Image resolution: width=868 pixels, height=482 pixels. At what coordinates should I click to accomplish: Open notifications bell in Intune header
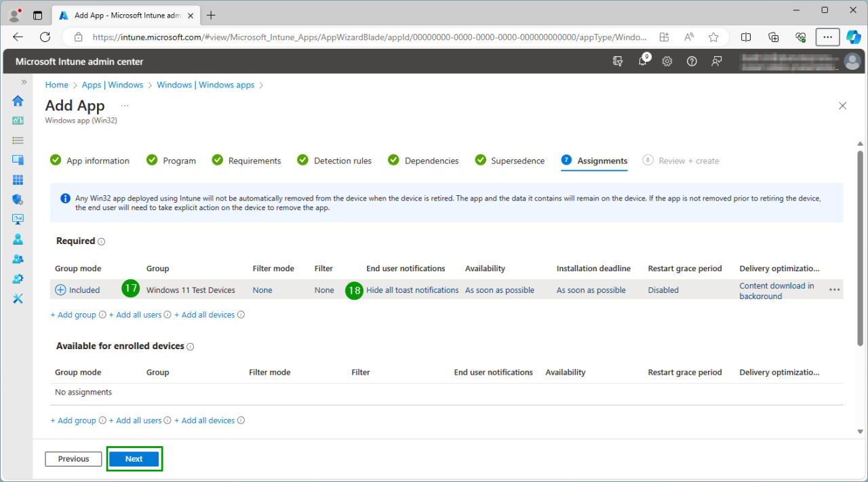pos(642,62)
